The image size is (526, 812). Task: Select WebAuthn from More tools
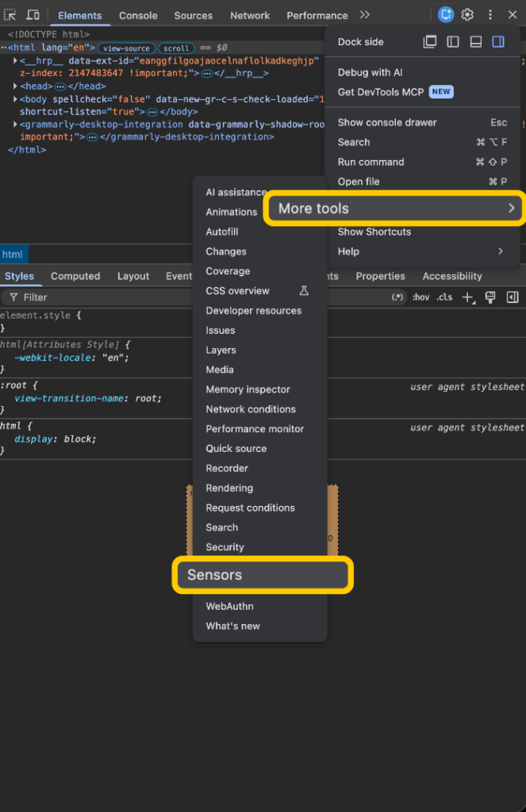[x=259, y=607]
